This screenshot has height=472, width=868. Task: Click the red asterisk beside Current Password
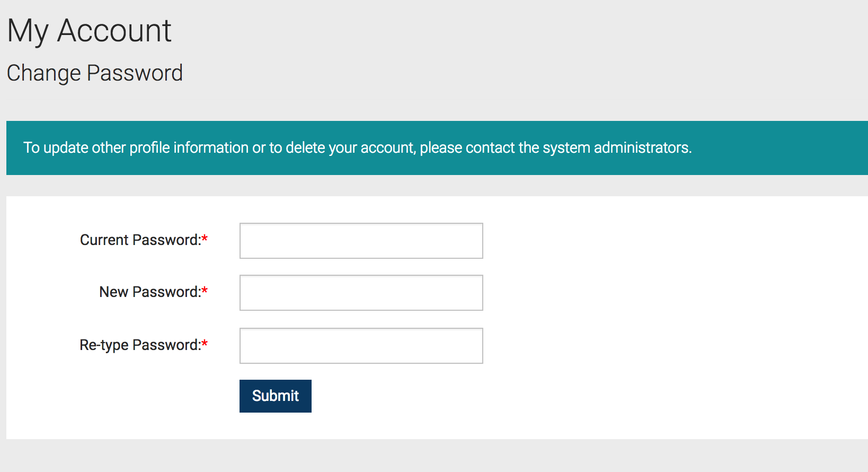point(203,239)
